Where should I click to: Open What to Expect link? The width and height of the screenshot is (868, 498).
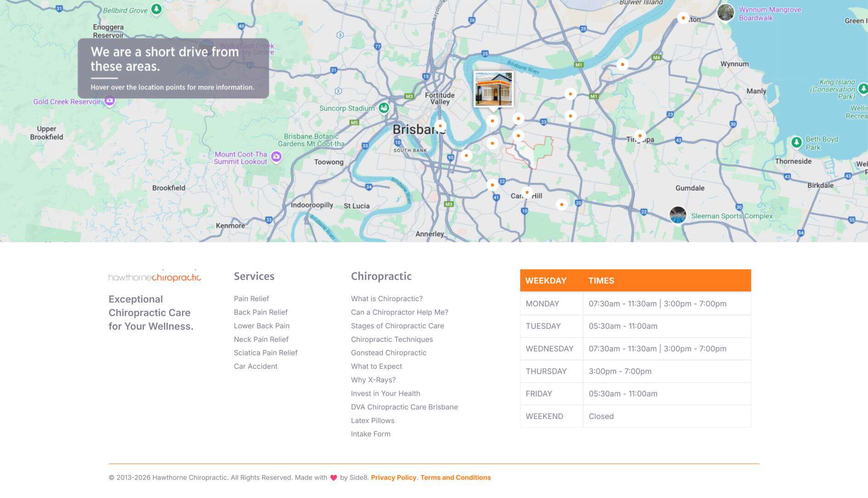[376, 366]
